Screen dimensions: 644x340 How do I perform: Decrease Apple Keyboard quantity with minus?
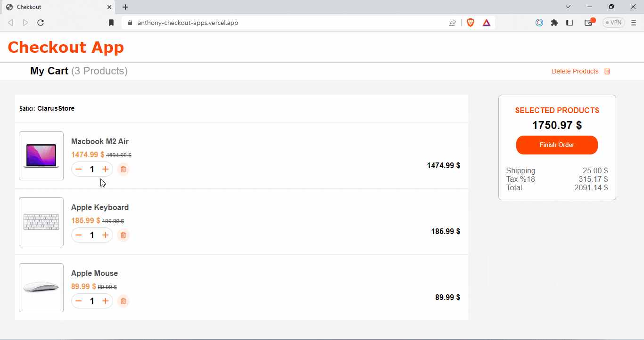pyautogui.click(x=79, y=235)
